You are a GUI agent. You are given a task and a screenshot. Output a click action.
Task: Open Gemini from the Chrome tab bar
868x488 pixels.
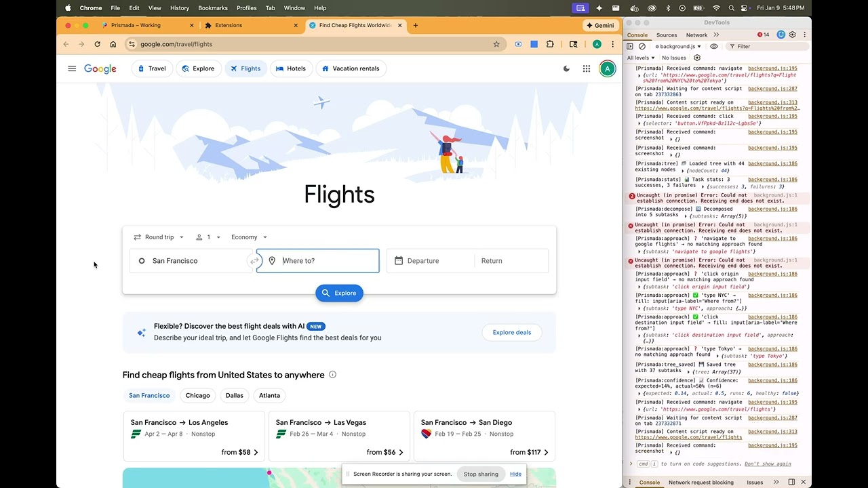point(599,25)
